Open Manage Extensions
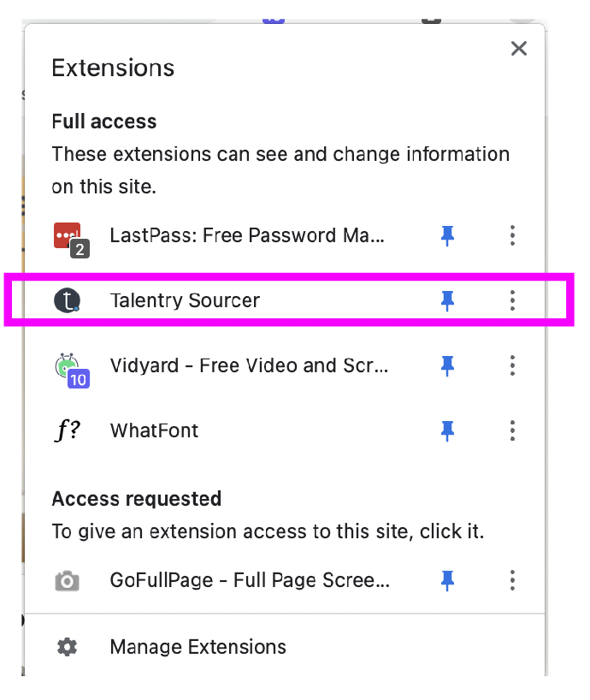 pos(198,647)
